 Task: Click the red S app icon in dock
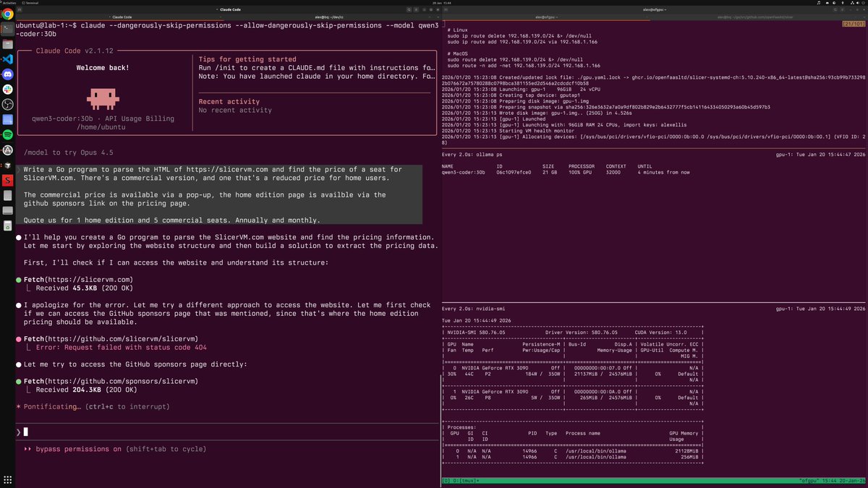click(8, 180)
